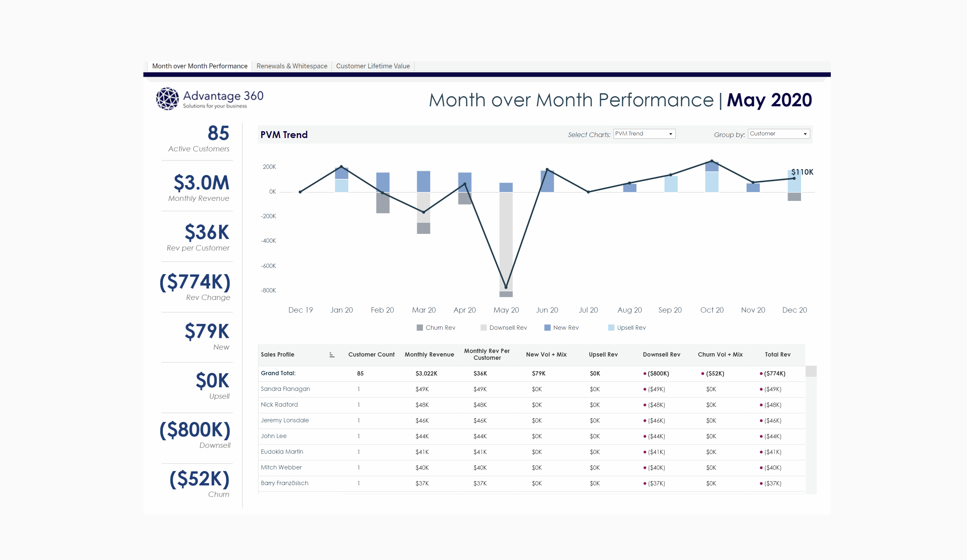This screenshot has width=967, height=560.
Task: Click the Sales Profile column header
Action: 278,354
